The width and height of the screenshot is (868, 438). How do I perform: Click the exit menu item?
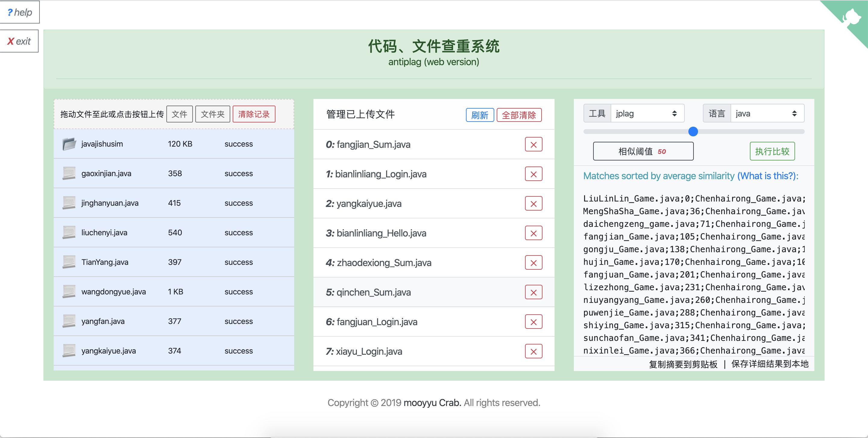coord(19,41)
